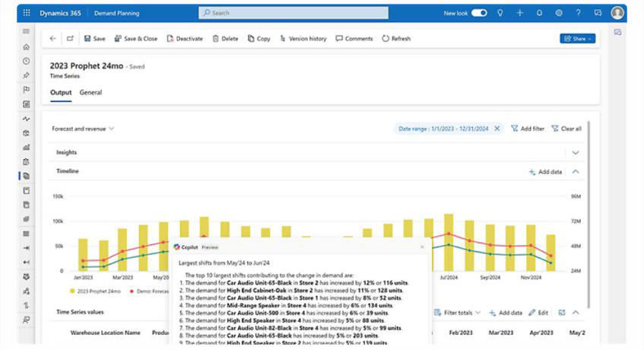Image resolution: width=644 pixels, height=350 pixels.
Task: Click the bar chart icon in sidebar
Action: [27, 147]
